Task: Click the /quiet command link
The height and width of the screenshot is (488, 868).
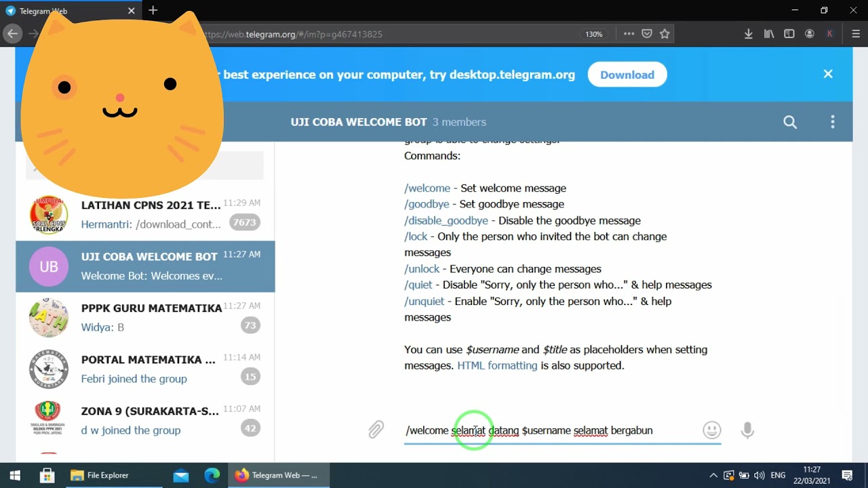Action: tap(418, 285)
